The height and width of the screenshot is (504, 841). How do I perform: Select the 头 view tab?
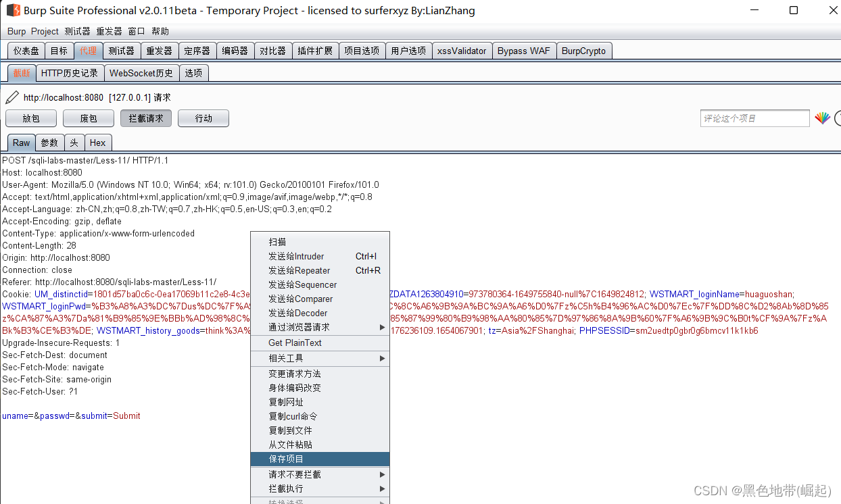click(74, 143)
